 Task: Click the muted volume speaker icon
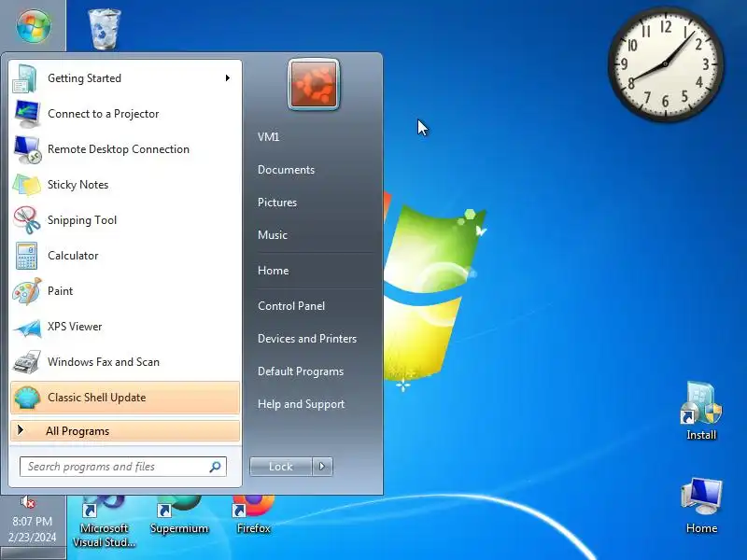pos(28,501)
